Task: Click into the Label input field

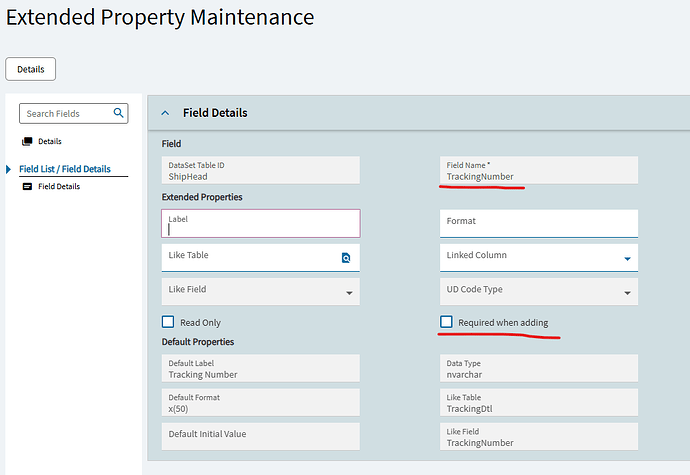Action: coord(260,224)
